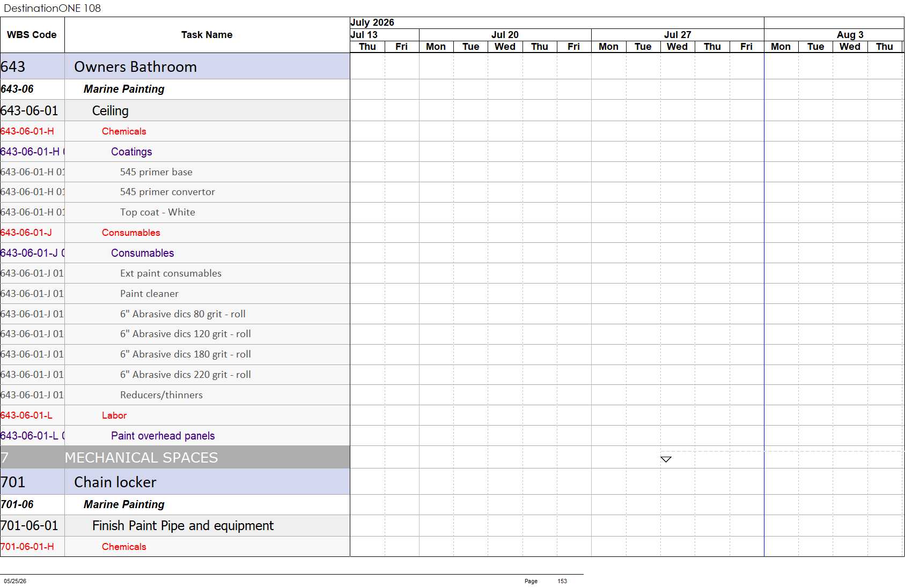Click Chemicals under Finish Paint Pipe
This screenshot has height=588, width=905.
(x=124, y=547)
